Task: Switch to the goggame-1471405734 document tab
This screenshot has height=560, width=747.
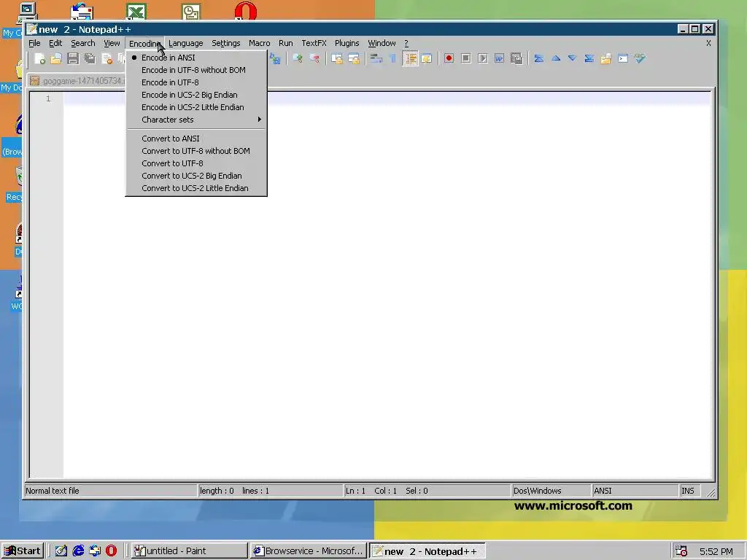Action: (x=77, y=81)
